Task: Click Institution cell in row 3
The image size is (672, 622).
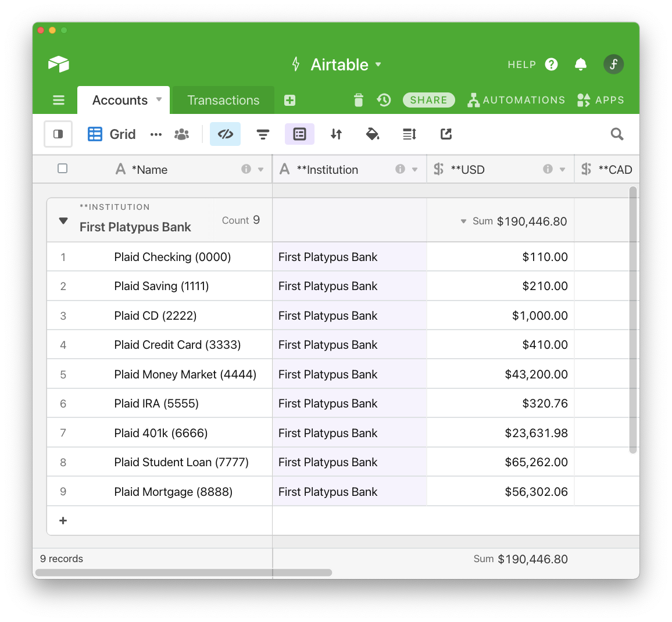Action: click(350, 316)
